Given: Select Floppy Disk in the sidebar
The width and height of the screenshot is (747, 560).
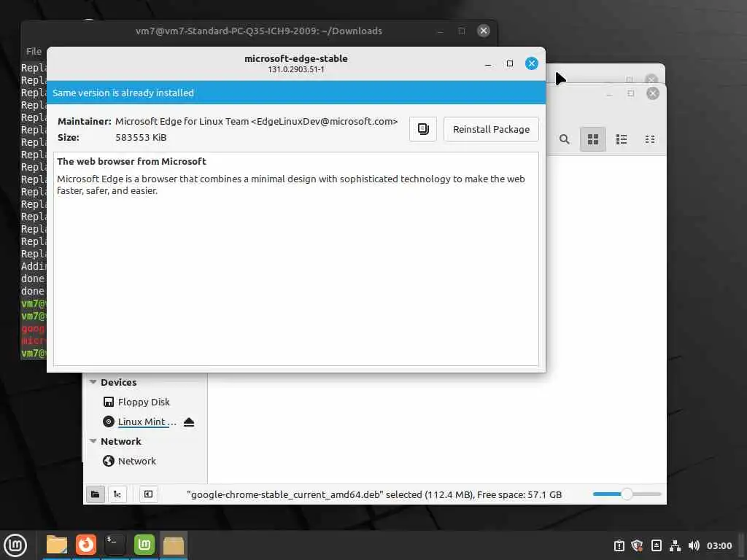Looking at the screenshot, I should coord(136,402).
